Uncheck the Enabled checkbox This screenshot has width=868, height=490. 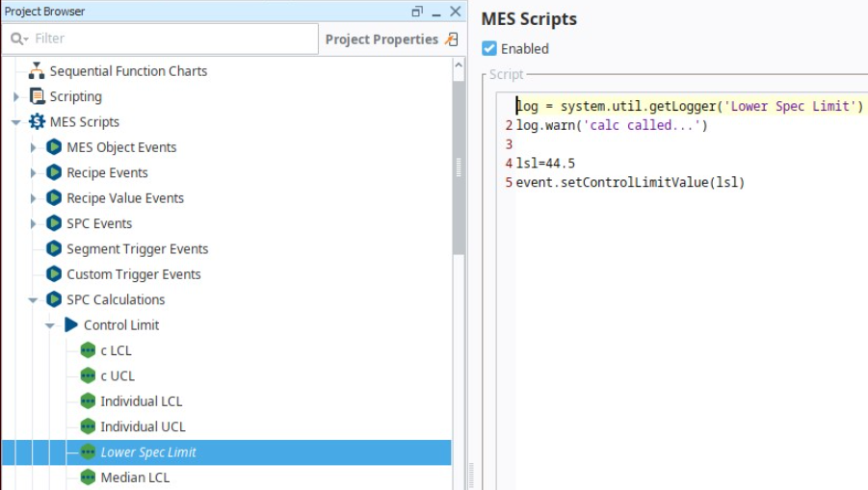489,48
